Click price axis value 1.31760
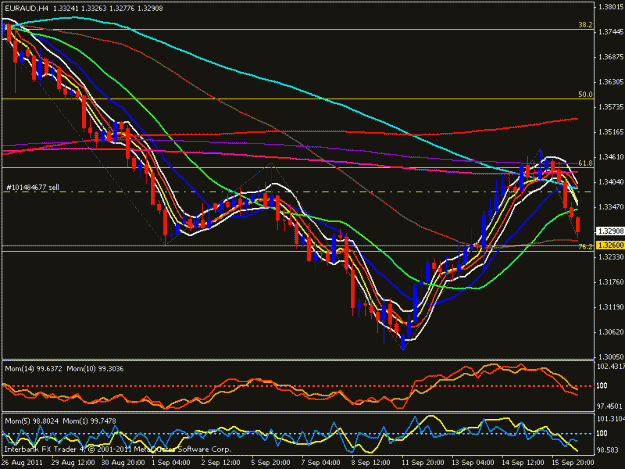Viewport: 625px width, 469px height. coord(611,282)
